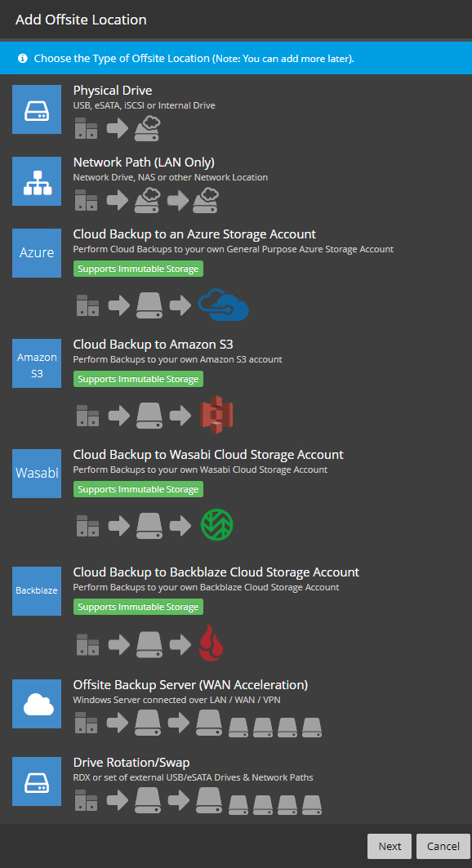
Task: Click the red Backblaze flame logo
Action: coord(211,642)
